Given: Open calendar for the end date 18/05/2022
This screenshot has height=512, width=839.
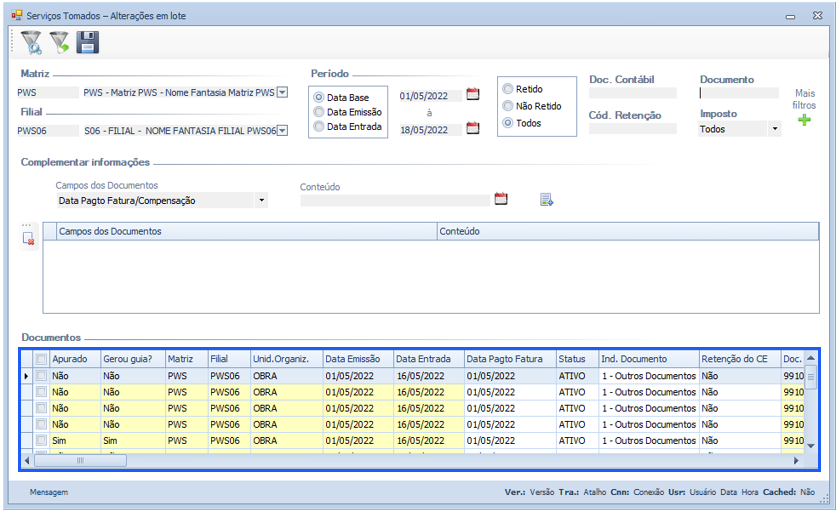Looking at the screenshot, I should pos(473,128).
